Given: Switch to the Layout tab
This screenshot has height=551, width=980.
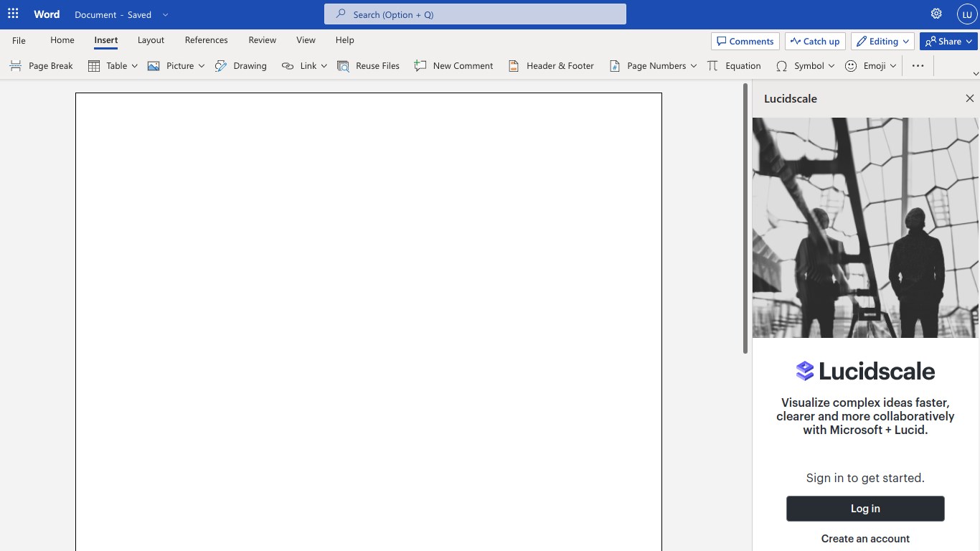Looking at the screenshot, I should pos(151,40).
